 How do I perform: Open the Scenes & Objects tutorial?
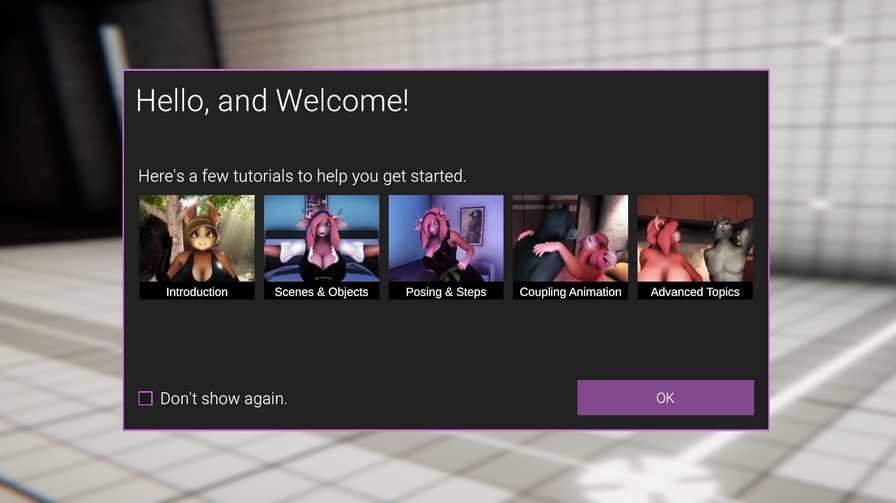click(321, 247)
